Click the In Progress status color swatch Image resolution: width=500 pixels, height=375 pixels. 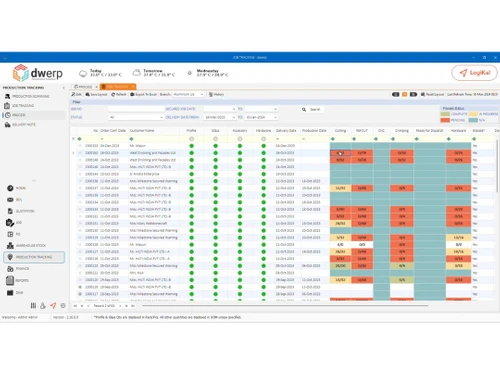point(473,114)
